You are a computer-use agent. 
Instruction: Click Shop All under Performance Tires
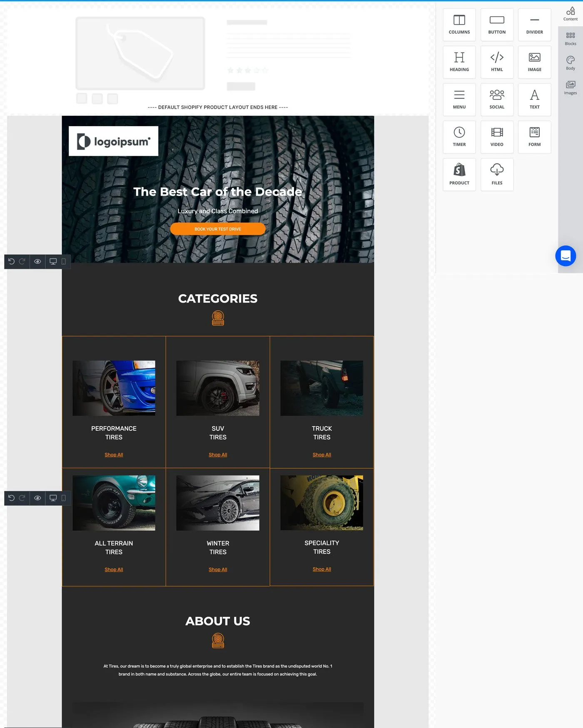114,455
